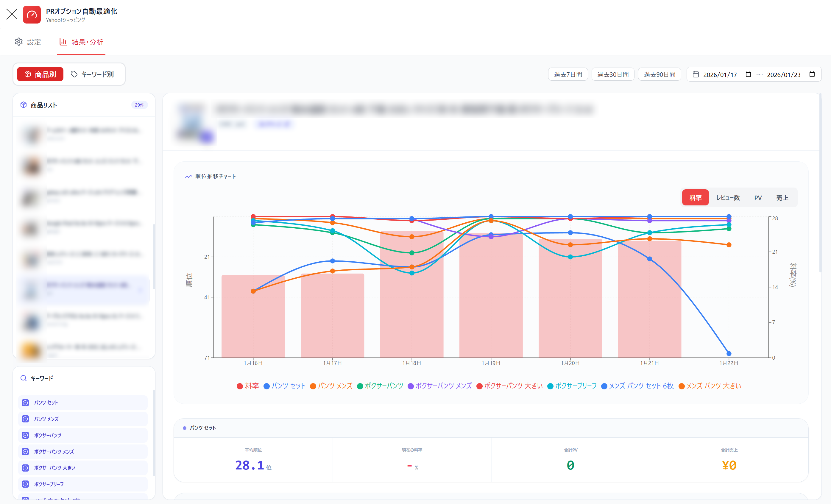Open the end date field 2026/01/23

coord(784,74)
